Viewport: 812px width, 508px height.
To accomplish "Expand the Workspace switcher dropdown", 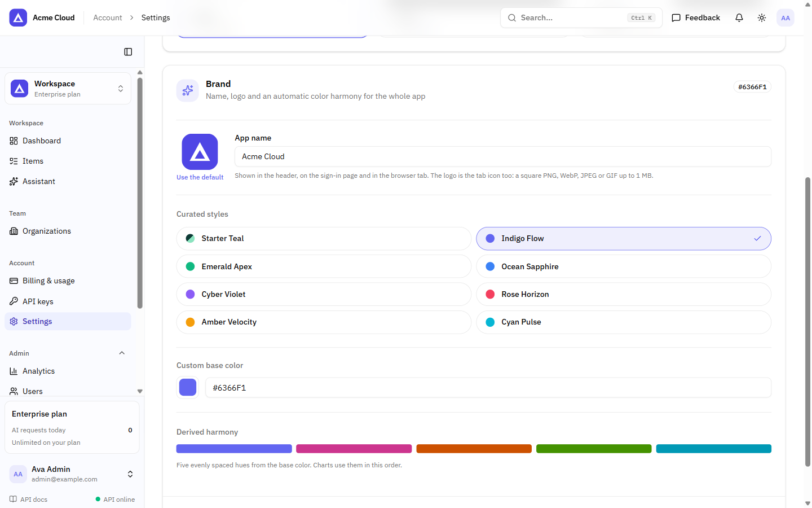I will (68, 89).
